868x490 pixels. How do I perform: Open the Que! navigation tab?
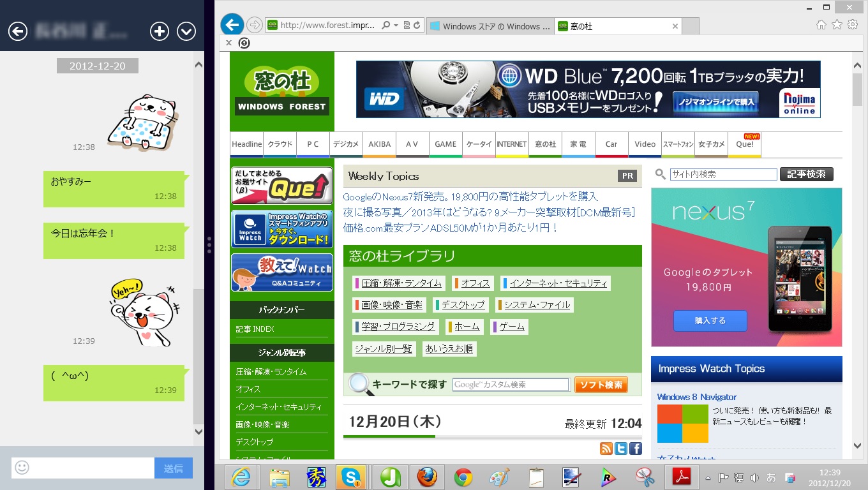(x=744, y=145)
